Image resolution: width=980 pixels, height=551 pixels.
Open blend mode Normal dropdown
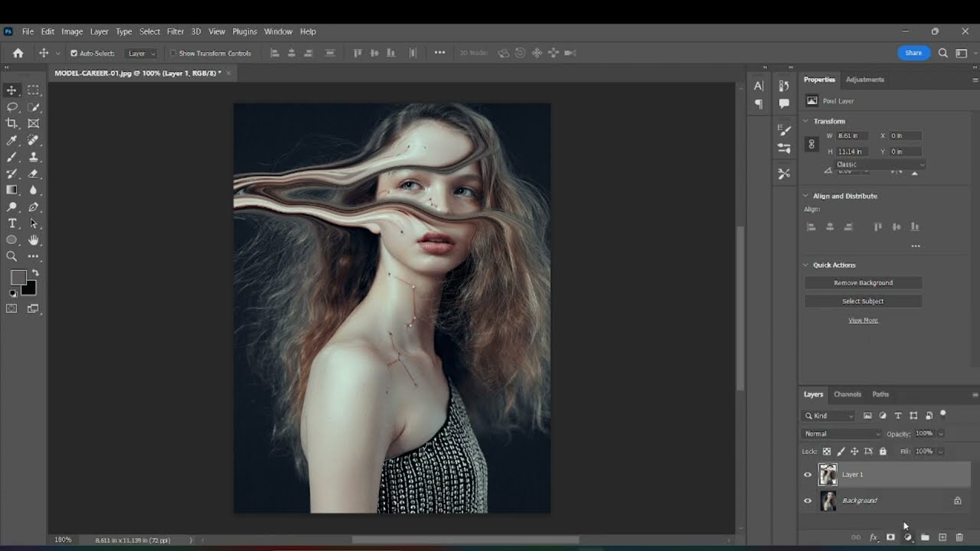[842, 434]
